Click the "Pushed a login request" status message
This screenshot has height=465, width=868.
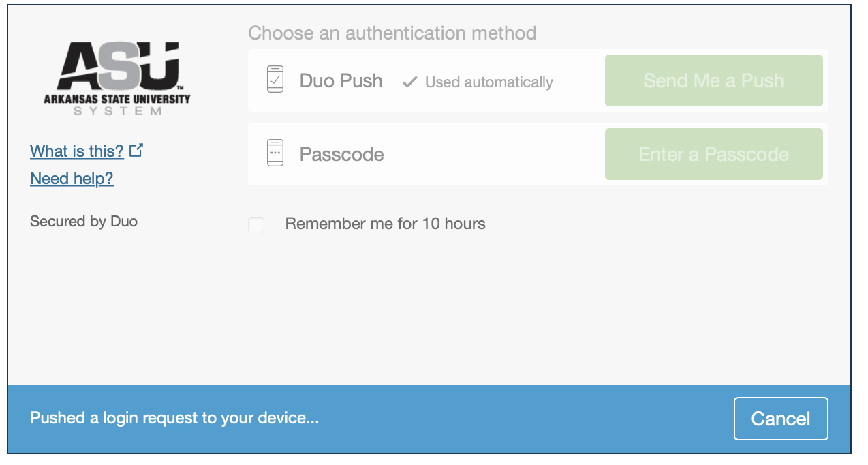[174, 418]
